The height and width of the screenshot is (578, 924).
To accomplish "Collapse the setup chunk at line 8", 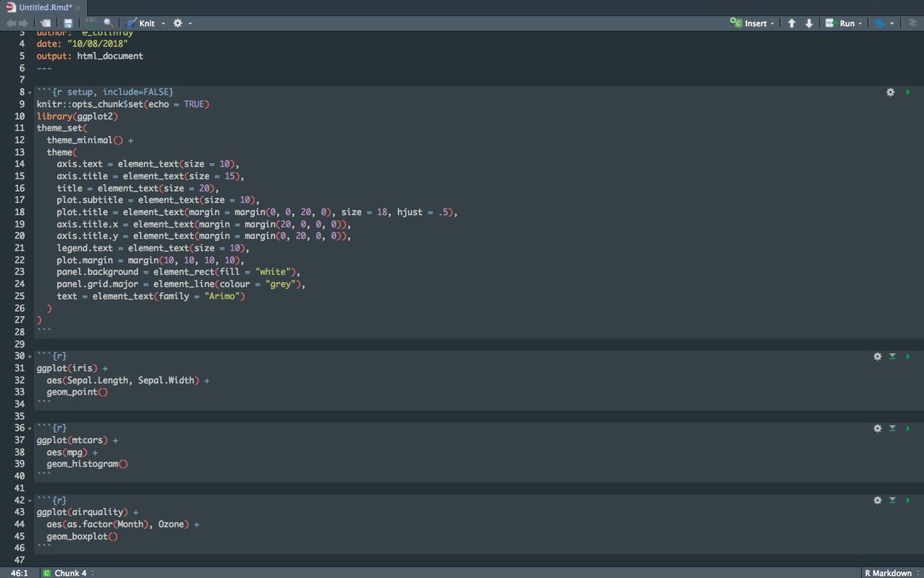I will click(x=30, y=92).
